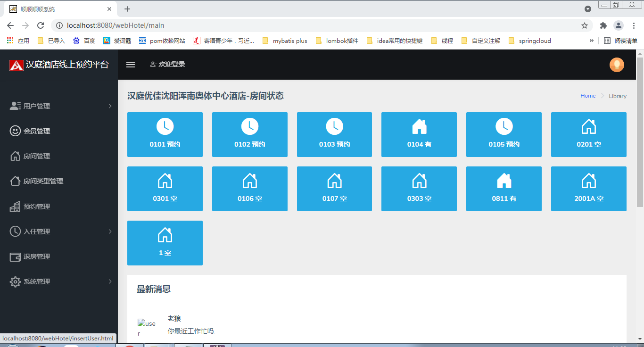Click the house icon on room 0201

click(589, 126)
